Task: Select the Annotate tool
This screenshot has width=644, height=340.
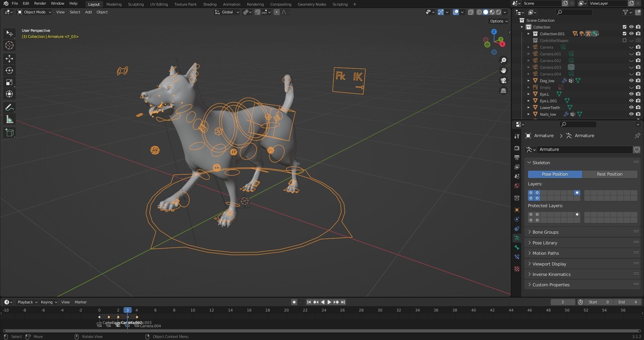Action: tap(9, 107)
